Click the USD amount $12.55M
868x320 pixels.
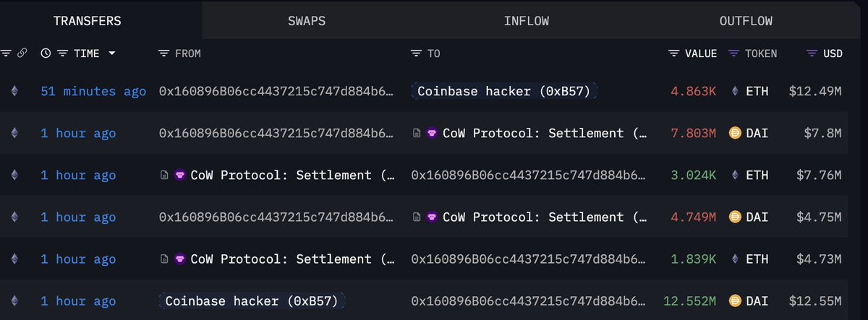pos(817,300)
